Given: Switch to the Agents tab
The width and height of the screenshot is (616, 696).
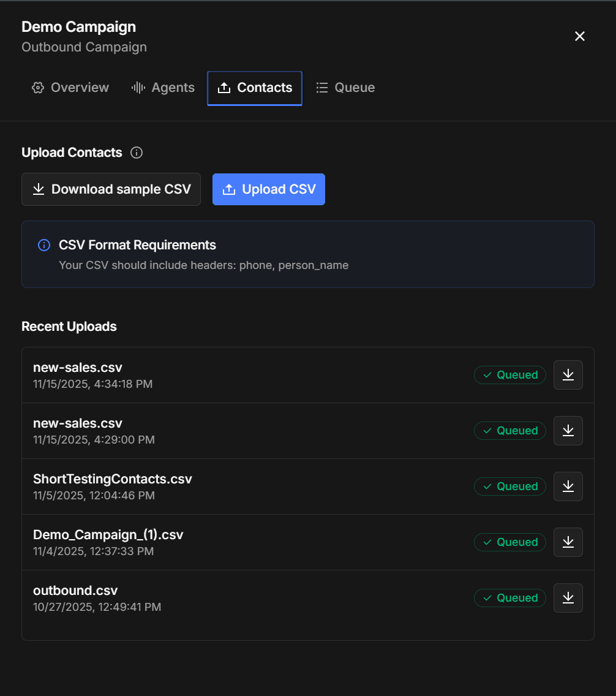Looking at the screenshot, I should (x=163, y=88).
